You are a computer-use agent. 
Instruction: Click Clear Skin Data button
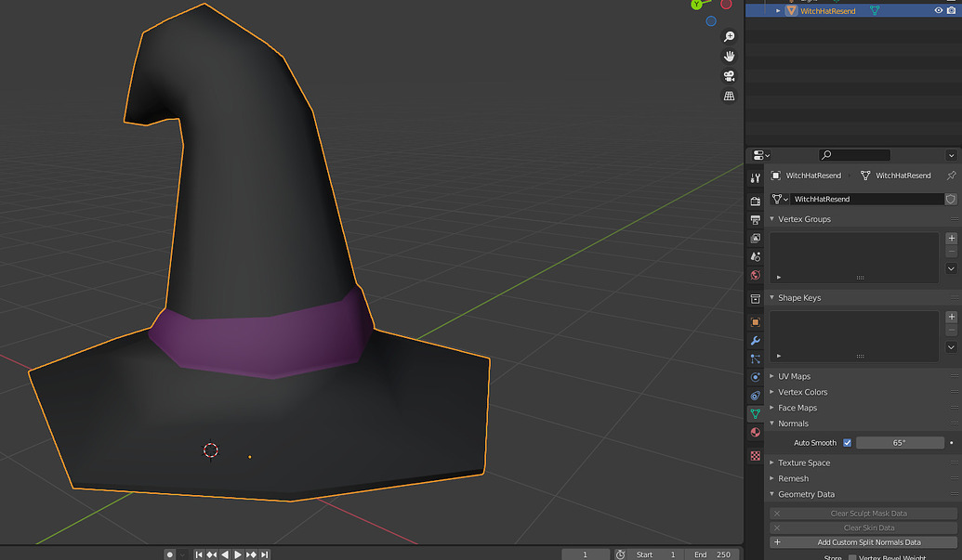click(x=863, y=527)
